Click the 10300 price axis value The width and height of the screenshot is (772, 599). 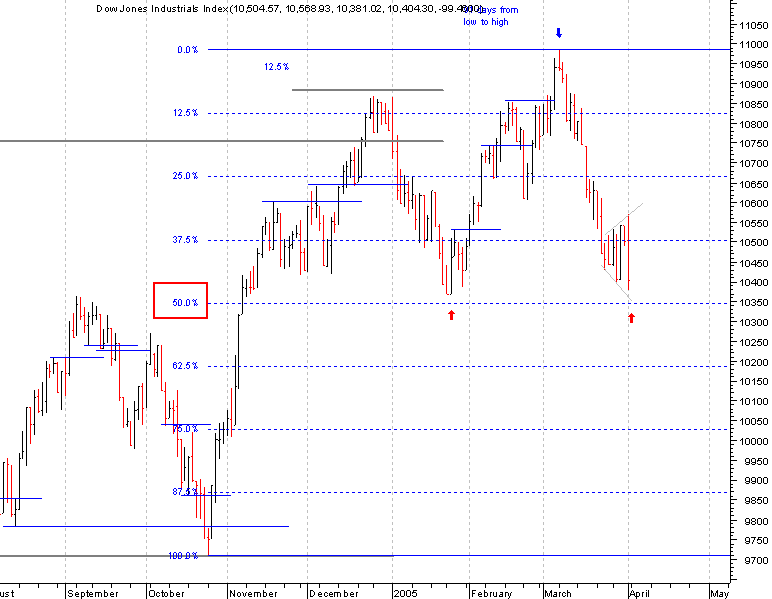753,323
